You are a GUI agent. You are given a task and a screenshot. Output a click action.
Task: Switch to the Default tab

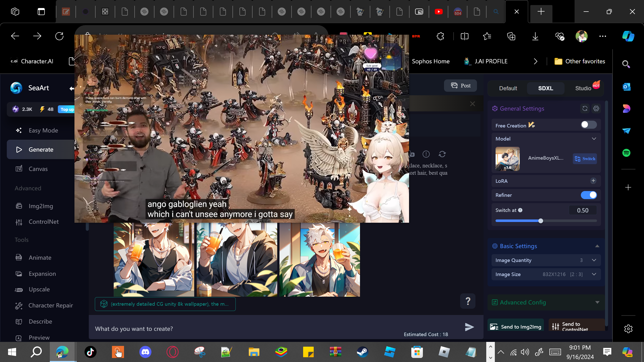coord(508,88)
